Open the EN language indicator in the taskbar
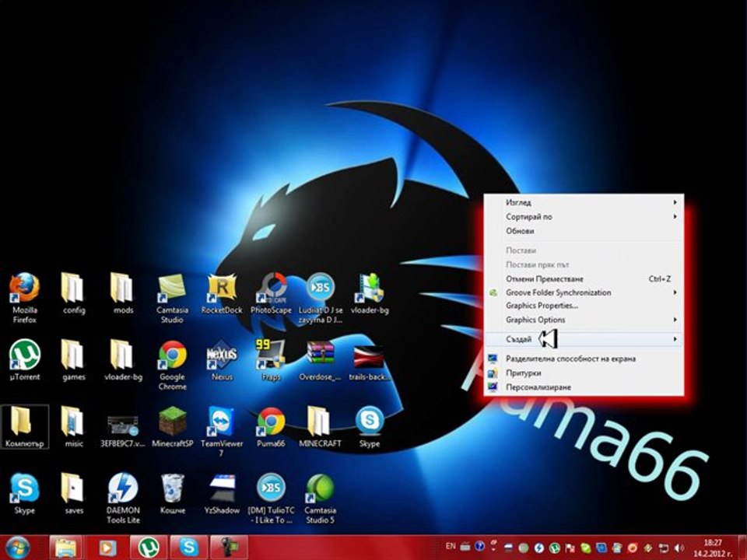Screen dimensions: 747x560 click(451, 547)
